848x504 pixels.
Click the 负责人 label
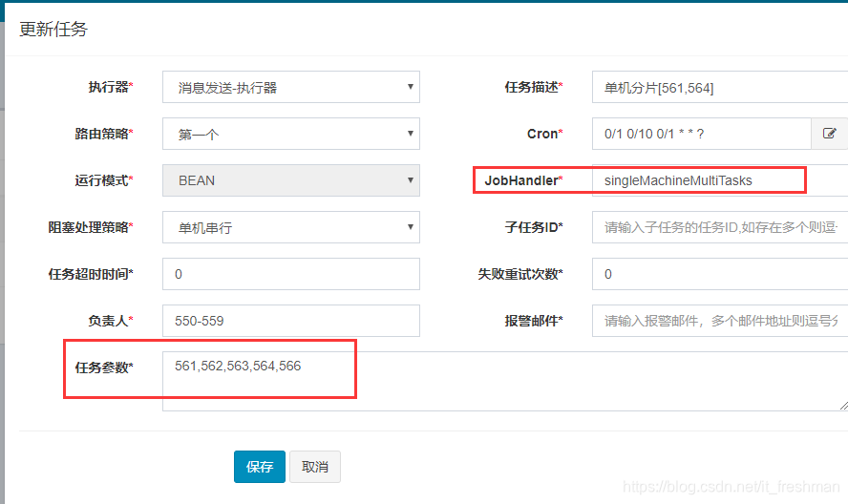[x=111, y=321]
